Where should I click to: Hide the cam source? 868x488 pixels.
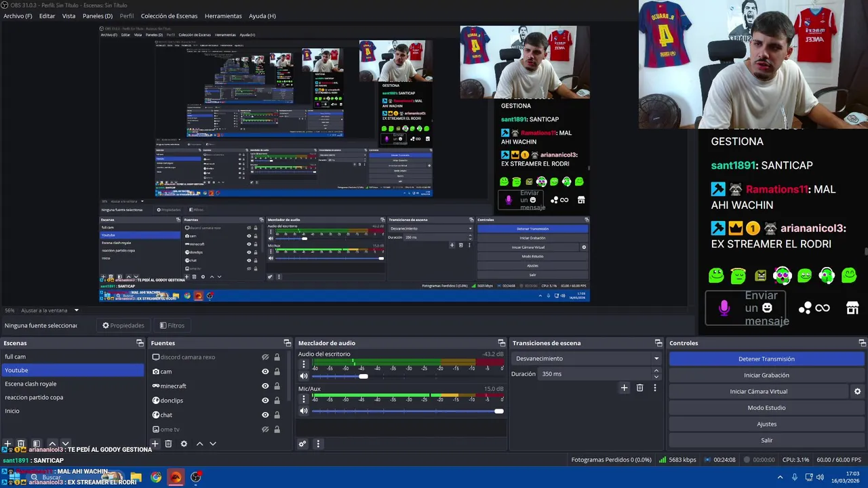coord(265,371)
